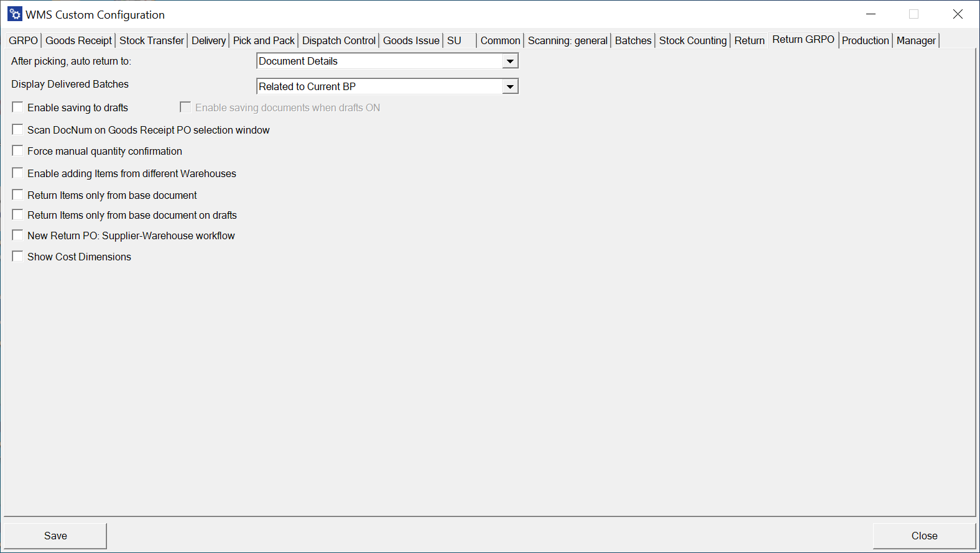980x553 pixels.
Task: Check Return Items only from base document on drafts
Action: point(18,215)
